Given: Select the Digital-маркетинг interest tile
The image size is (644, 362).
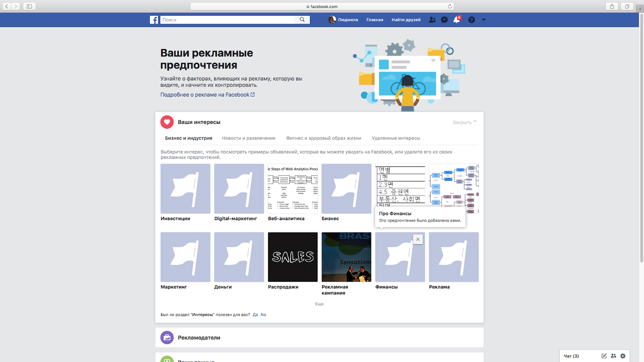Looking at the screenshot, I should coord(239,189).
